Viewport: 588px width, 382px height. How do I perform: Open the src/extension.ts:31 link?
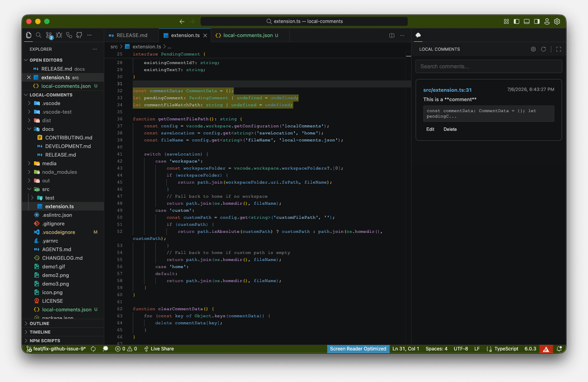[447, 90]
